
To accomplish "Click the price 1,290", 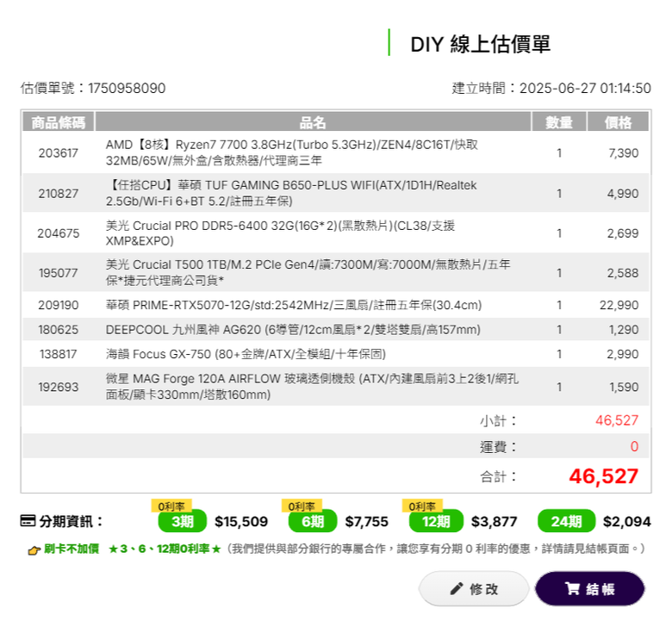I will coord(624,330).
